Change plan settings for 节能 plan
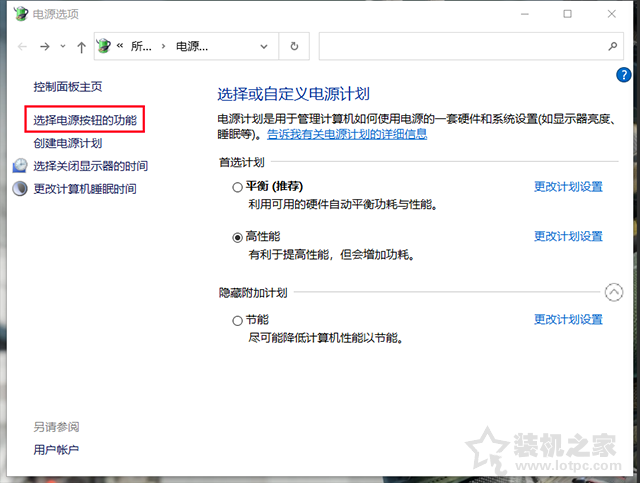The width and height of the screenshot is (640, 483). 569,319
